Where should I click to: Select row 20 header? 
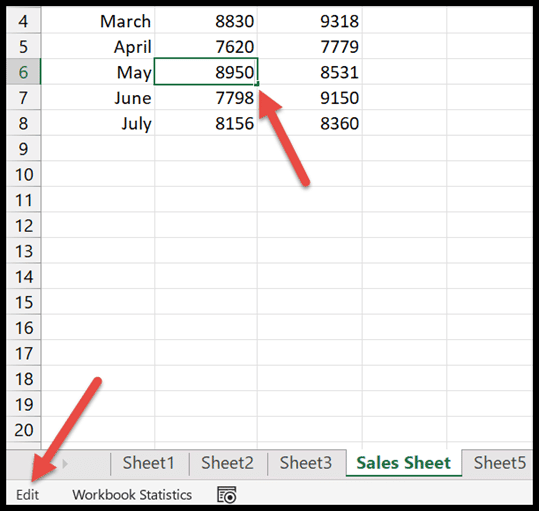[23, 430]
